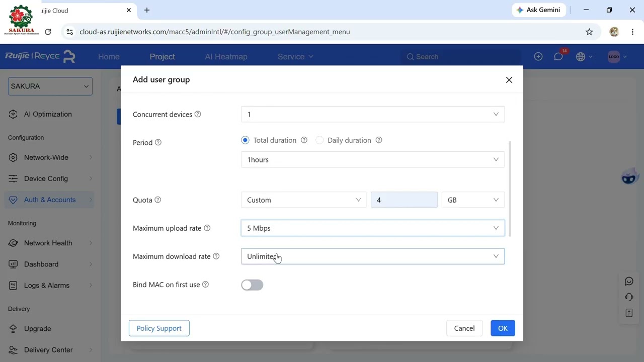Click the Period help question-mark icon
Viewport: 644px width, 362px height.
(x=158, y=142)
